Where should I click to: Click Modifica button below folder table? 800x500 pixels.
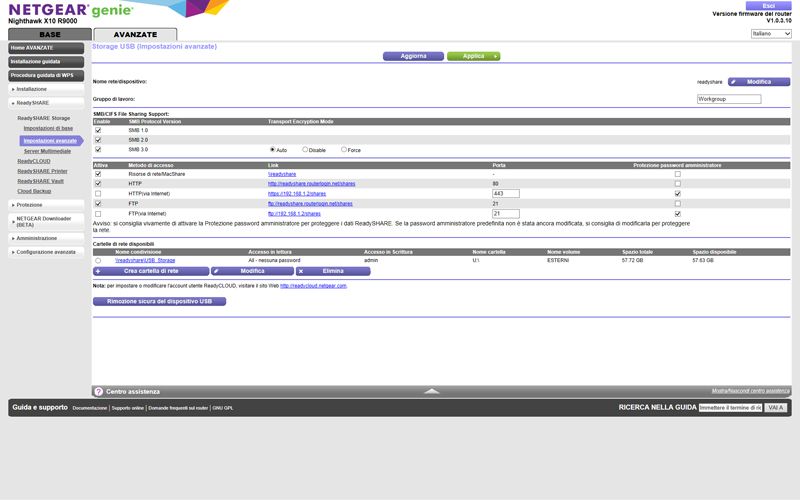point(253,271)
